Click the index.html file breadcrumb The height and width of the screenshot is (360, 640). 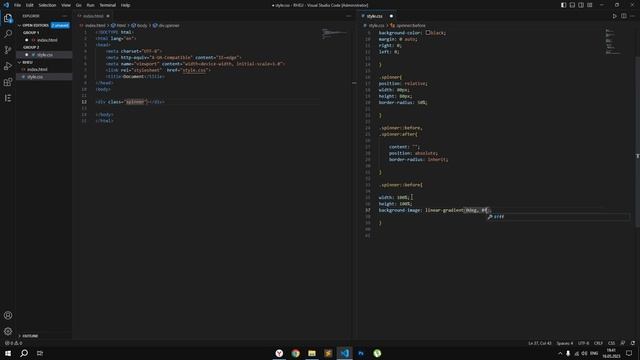(x=93, y=25)
